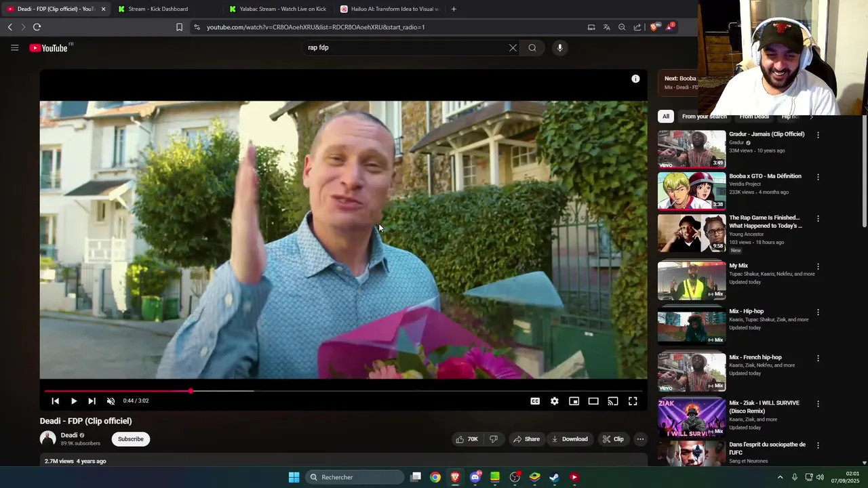
Task: Reload the current page
Action: 37,27
